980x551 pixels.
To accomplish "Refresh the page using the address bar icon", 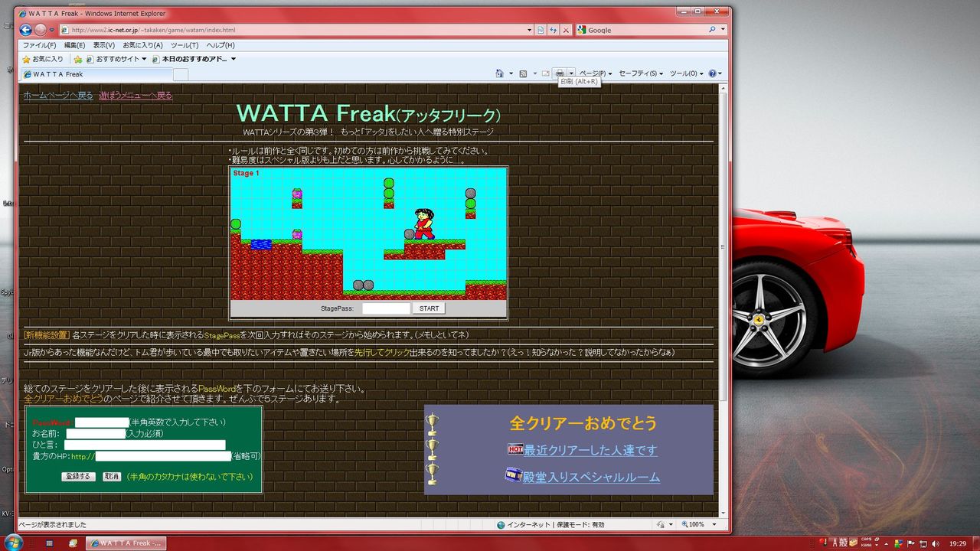I will point(554,30).
